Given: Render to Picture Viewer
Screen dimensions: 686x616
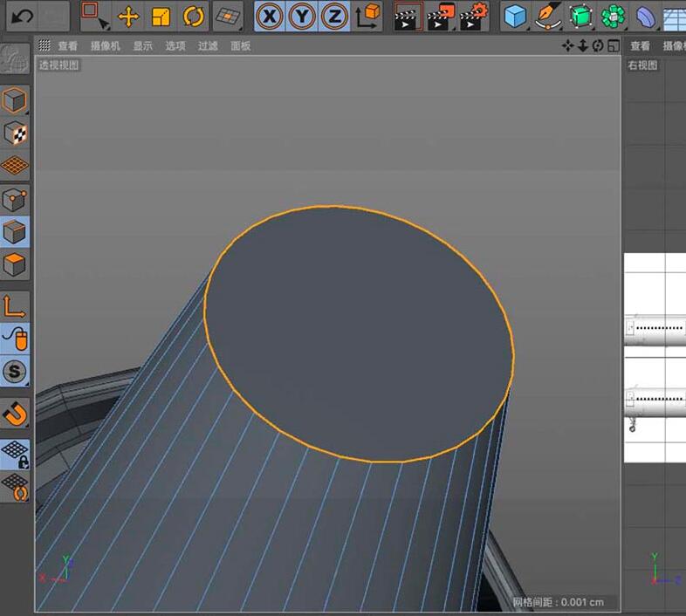Looking at the screenshot, I should (441, 17).
